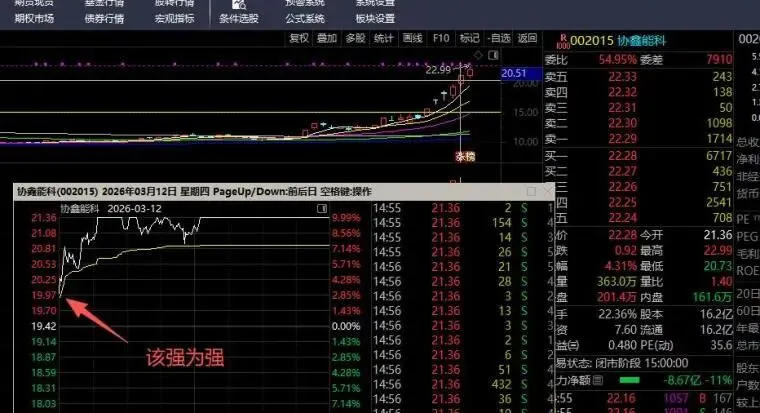Select the 买一 price 22.28

pyautogui.click(x=622, y=156)
